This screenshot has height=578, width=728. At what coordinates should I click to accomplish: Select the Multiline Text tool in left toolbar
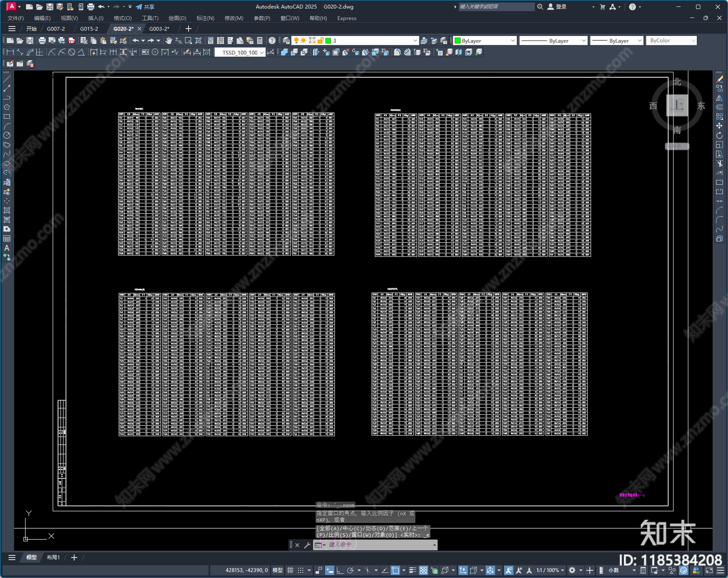point(7,248)
